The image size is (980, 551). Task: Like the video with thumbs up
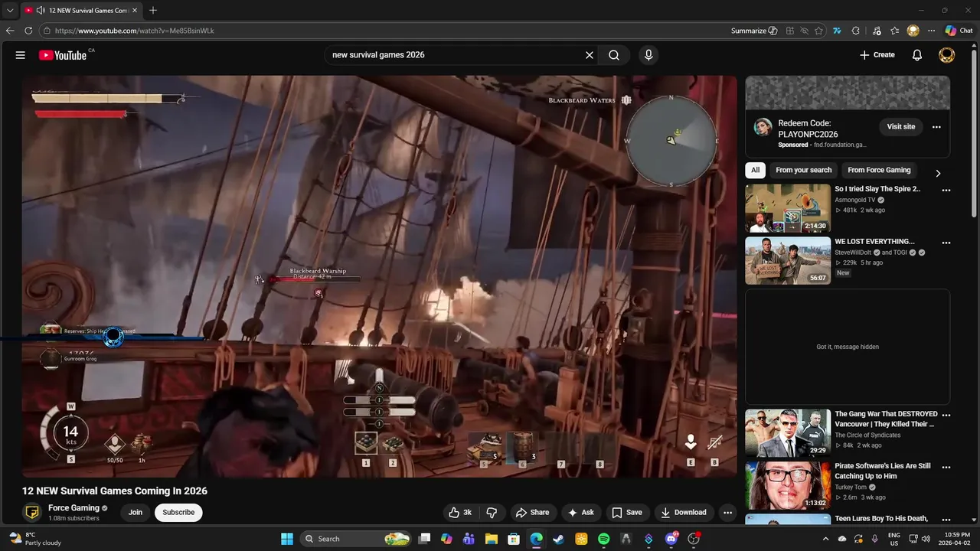[460, 513]
